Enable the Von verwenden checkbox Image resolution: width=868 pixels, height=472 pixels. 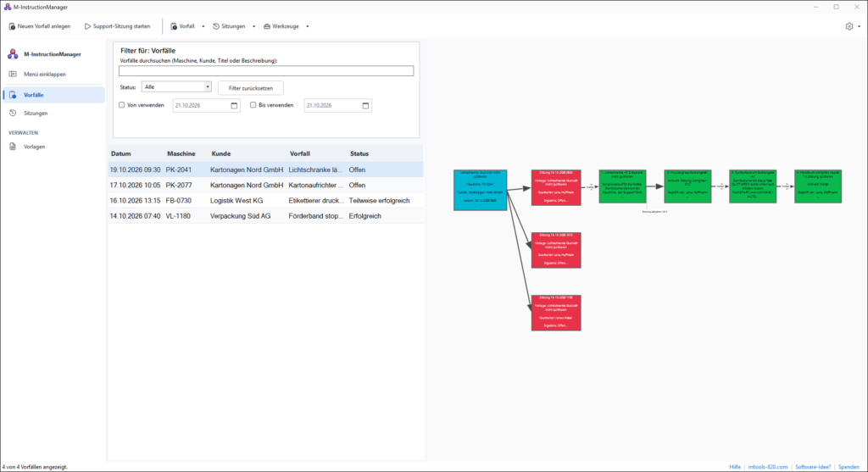click(122, 104)
